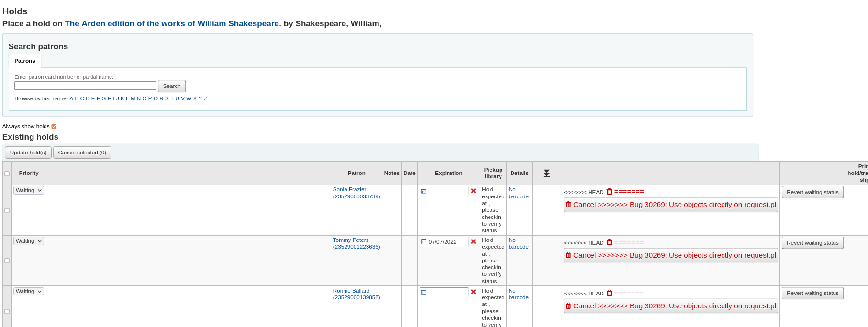The height and width of the screenshot is (327, 868).
Task: Tick the select-all checkbox in table header
Action: (x=7, y=174)
